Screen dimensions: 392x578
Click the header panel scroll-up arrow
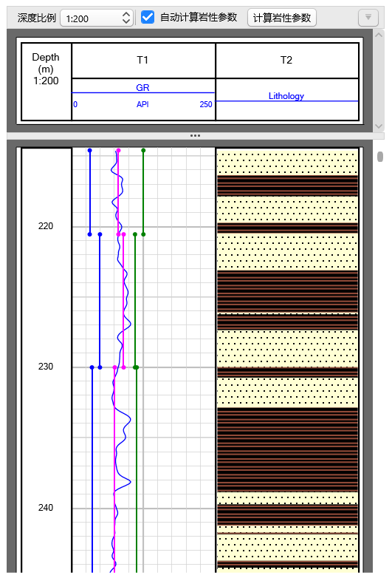point(379,35)
